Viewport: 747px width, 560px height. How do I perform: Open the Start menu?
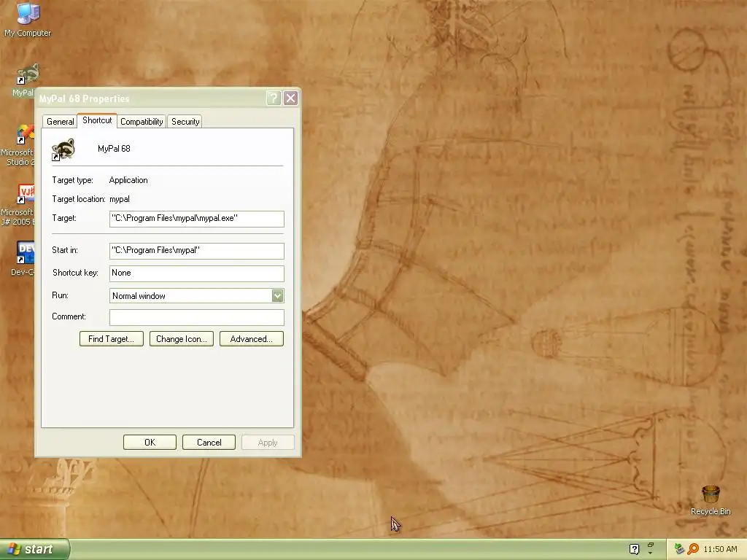tap(34, 549)
